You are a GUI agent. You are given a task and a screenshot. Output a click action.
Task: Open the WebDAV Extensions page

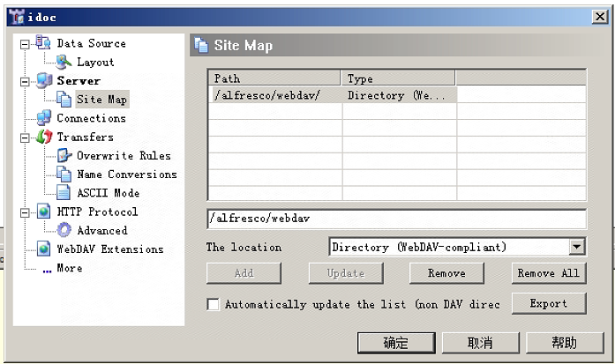(x=109, y=249)
